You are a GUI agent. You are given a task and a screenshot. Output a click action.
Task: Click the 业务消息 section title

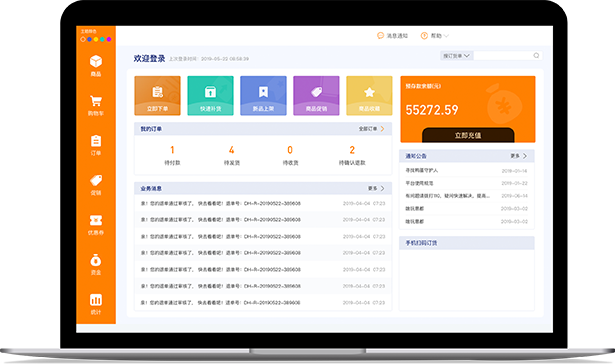click(151, 188)
